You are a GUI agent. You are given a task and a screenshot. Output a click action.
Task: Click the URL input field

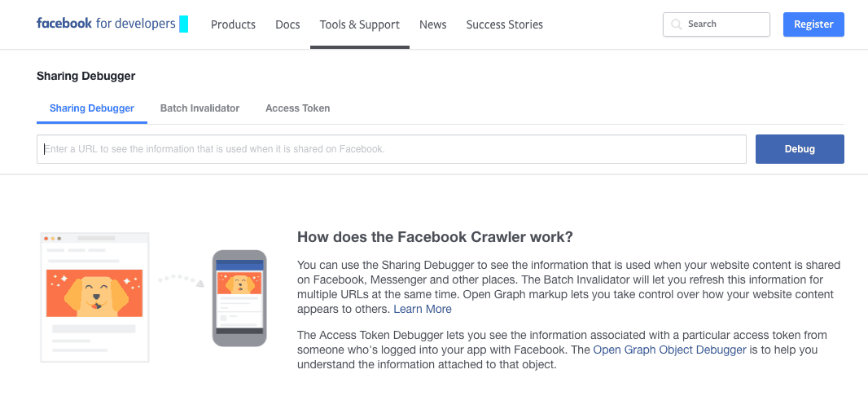click(x=392, y=149)
